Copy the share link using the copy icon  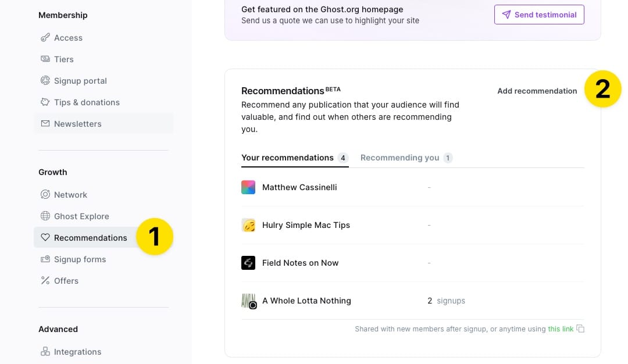(x=580, y=328)
